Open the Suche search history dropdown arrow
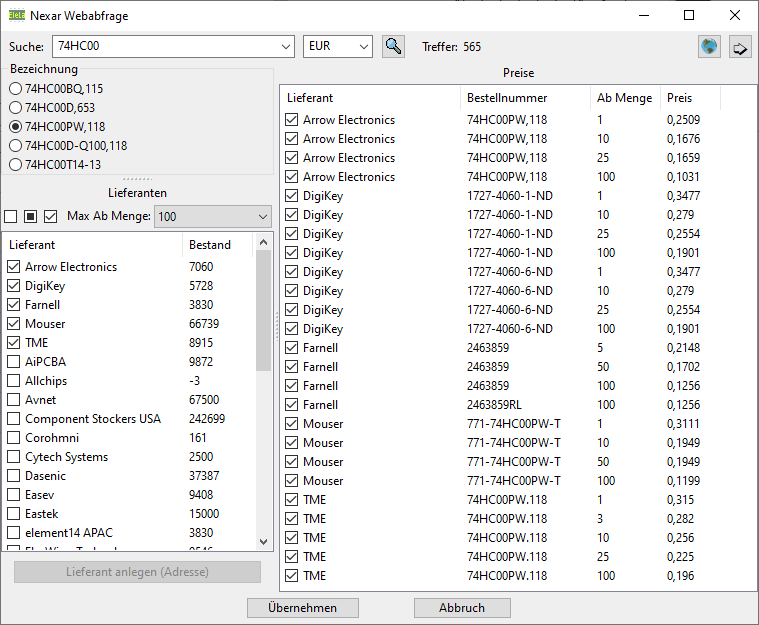 (x=284, y=47)
